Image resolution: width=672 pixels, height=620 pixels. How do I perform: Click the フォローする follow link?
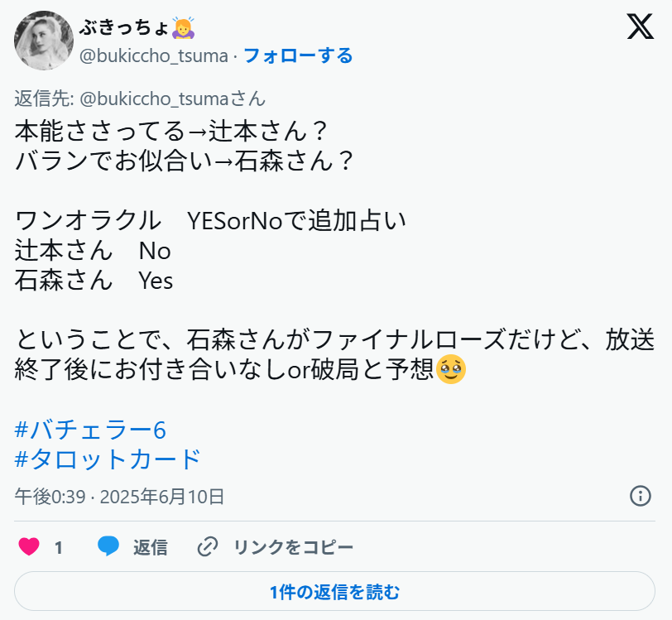click(x=298, y=55)
